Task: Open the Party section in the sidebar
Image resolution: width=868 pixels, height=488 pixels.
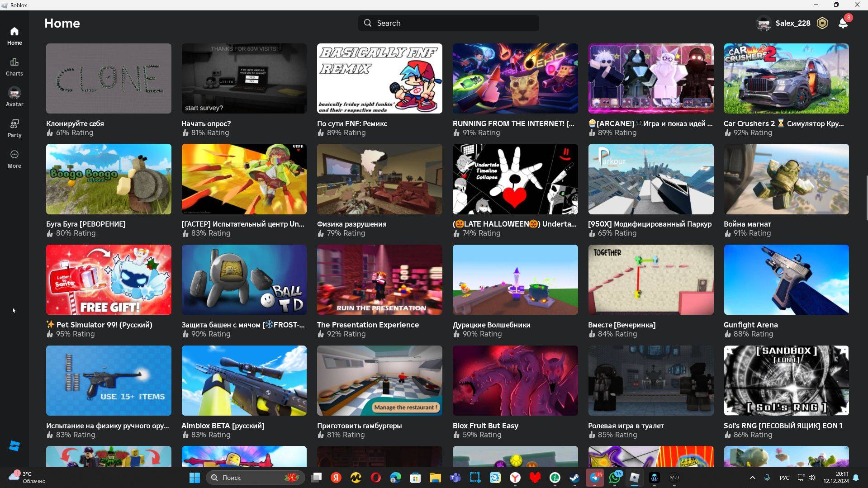Action: click(14, 128)
